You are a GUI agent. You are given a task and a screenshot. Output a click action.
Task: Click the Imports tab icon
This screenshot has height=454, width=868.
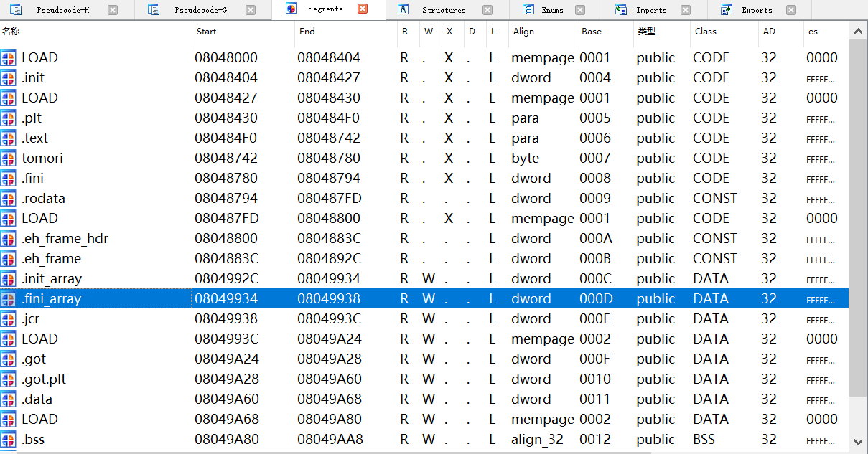tap(620, 10)
